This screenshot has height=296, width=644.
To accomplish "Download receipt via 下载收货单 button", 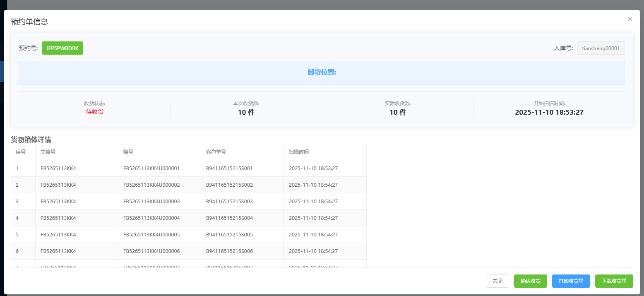I will 614,281.
